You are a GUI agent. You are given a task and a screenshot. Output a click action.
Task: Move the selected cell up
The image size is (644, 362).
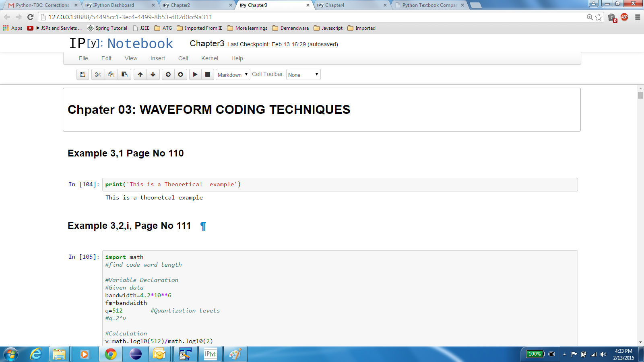140,74
